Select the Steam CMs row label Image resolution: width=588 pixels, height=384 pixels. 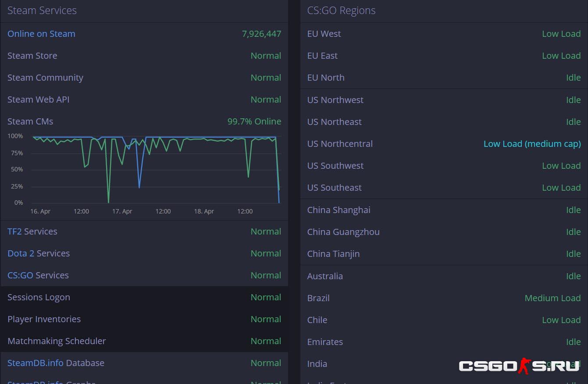[x=30, y=121]
